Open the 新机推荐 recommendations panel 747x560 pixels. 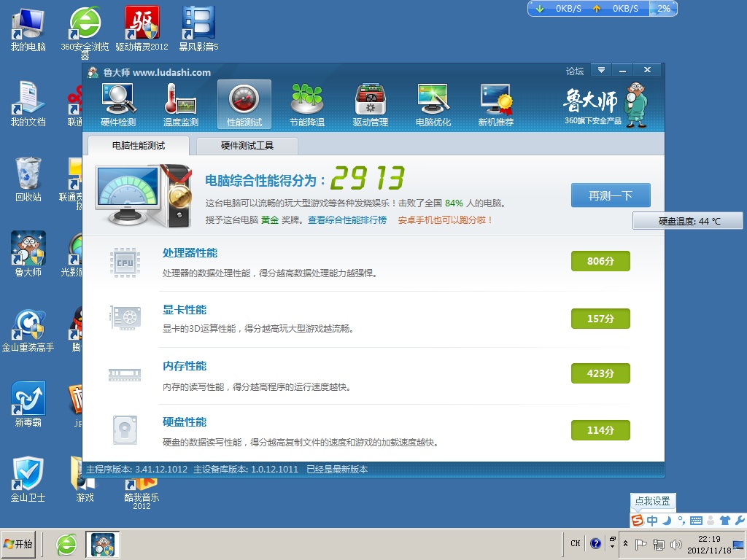(x=498, y=102)
